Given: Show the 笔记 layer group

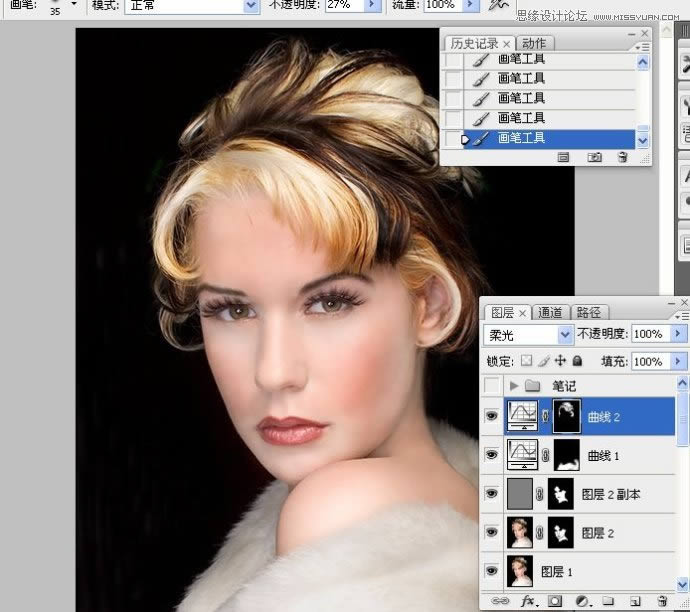Looking at the screenshot, I should point(491,385).
